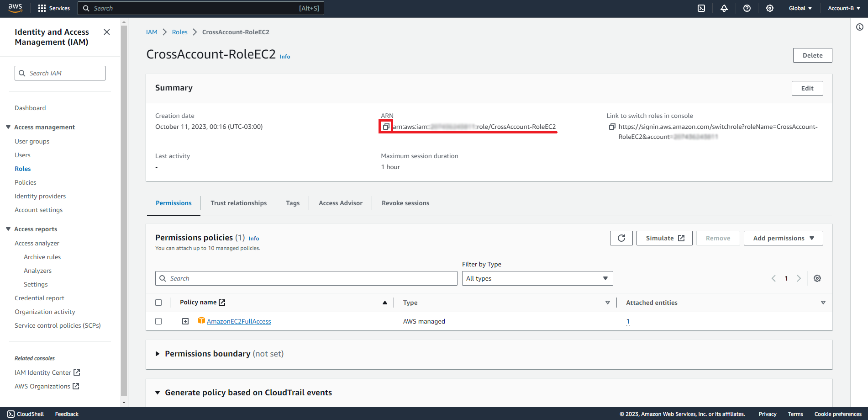Viewport: 868px width, 420px height.
Task: Click the Simulate button
Action: (664, 238)
